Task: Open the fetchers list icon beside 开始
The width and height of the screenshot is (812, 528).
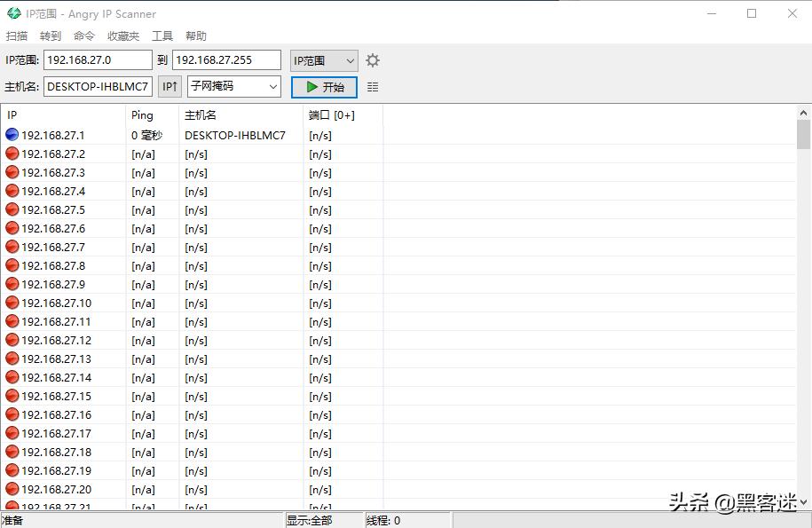Action: 372,86
